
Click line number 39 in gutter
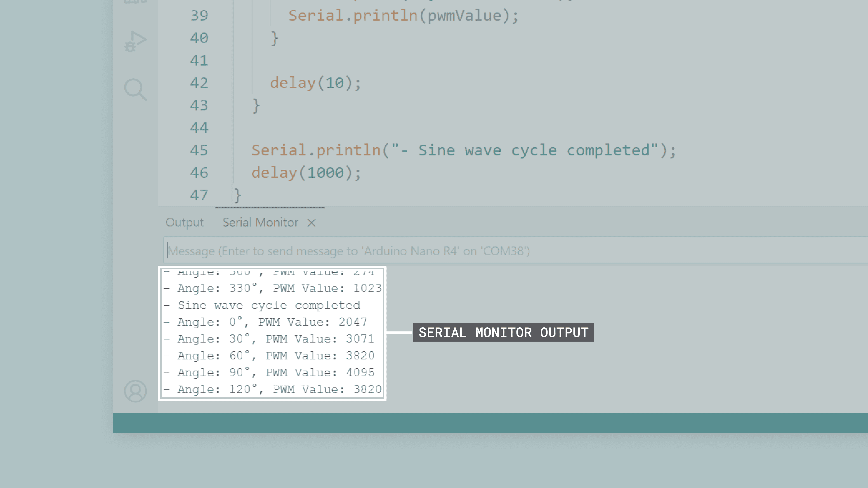(x=199, y=16)
